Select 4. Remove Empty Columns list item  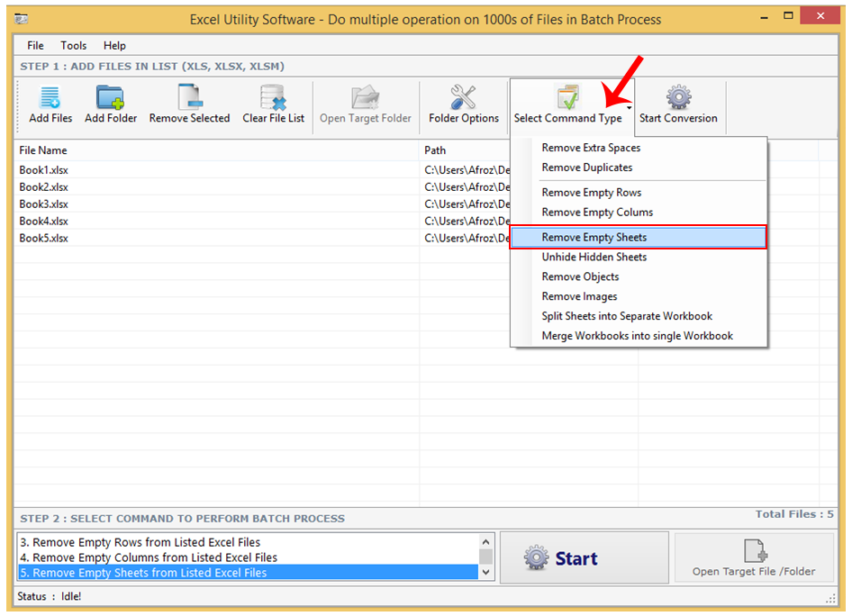248,557
